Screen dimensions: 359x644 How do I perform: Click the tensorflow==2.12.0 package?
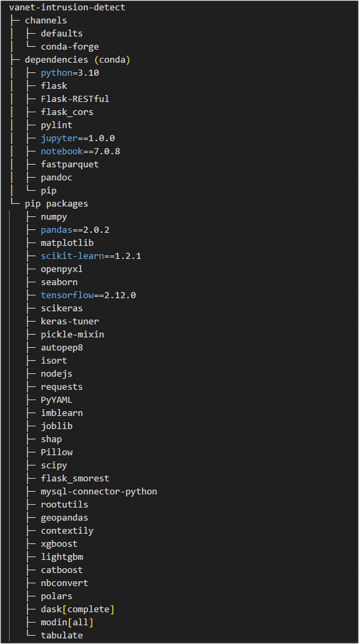coord(88,295)
